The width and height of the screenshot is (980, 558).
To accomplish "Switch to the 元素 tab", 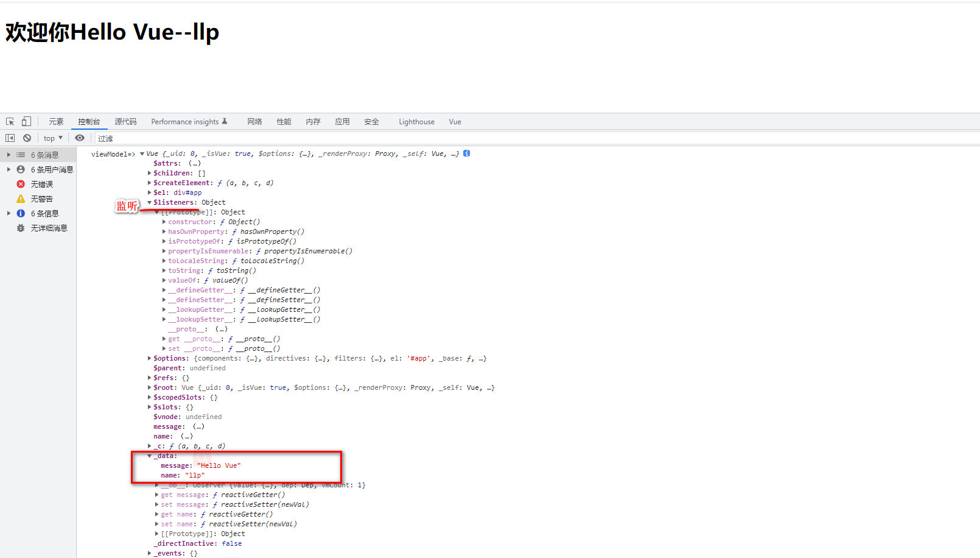I will (56, 122).
